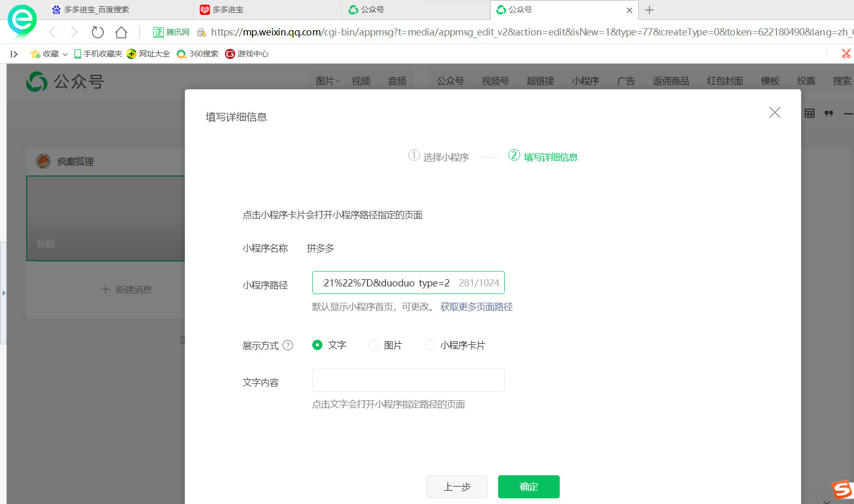Open the 手机收藏夹 bookmark
The height and width of the screenshot is (504, 854).
click(x=99, y=53)
